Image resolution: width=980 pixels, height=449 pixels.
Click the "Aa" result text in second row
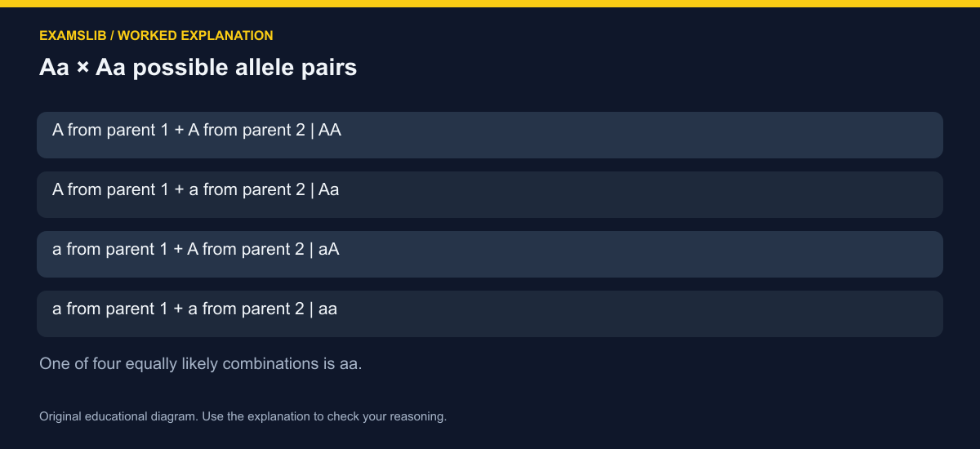tap(329, 189)
